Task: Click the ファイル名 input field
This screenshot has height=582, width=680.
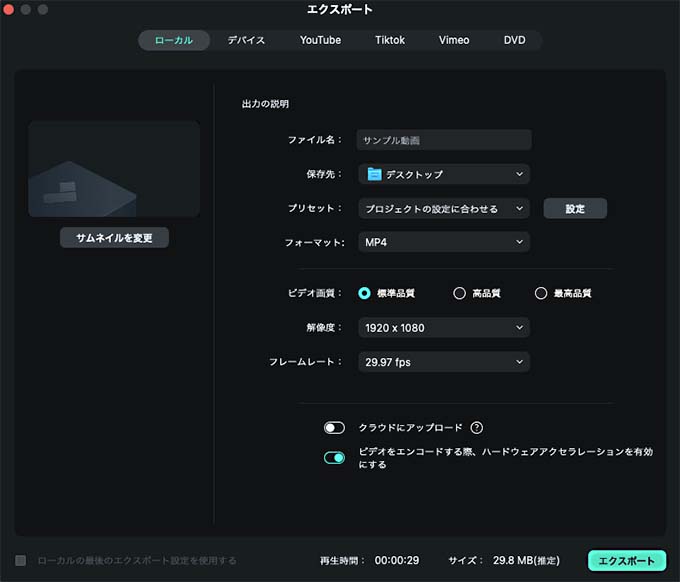Action: point(444,140)
